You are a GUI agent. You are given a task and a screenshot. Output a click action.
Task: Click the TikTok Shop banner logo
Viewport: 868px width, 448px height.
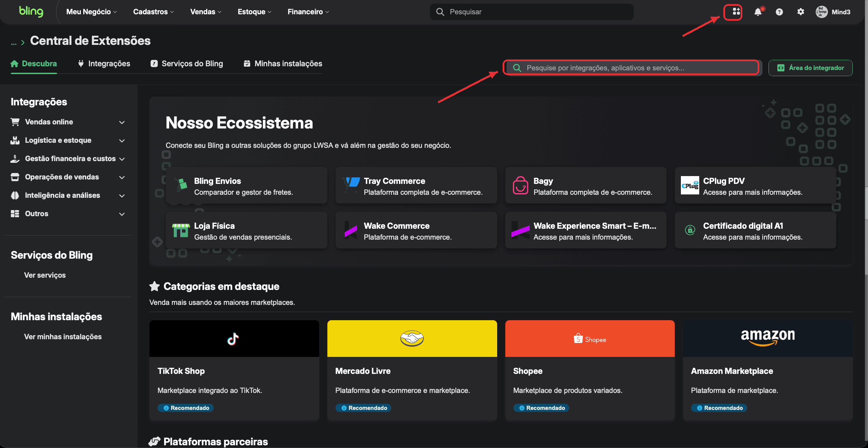(x=233, y=339)
